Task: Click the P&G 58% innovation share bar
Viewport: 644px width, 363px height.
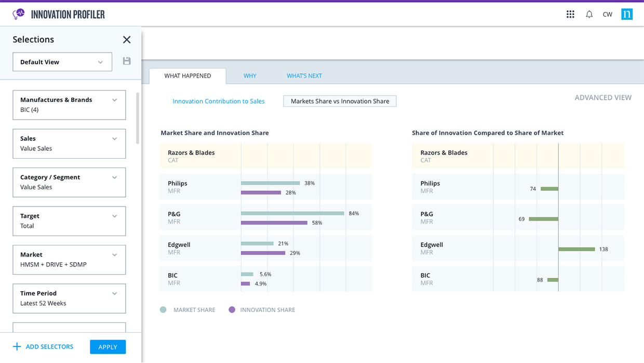Action: click(x=274, y=223)
